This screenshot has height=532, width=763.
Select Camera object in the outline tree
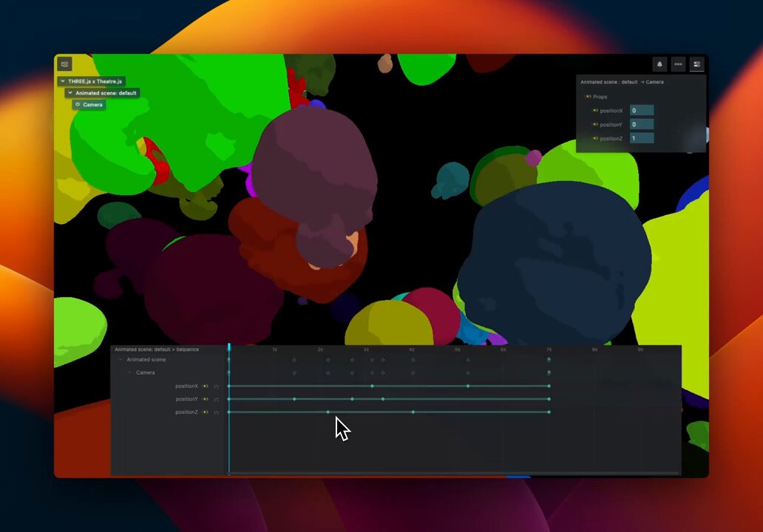(92, 105)
